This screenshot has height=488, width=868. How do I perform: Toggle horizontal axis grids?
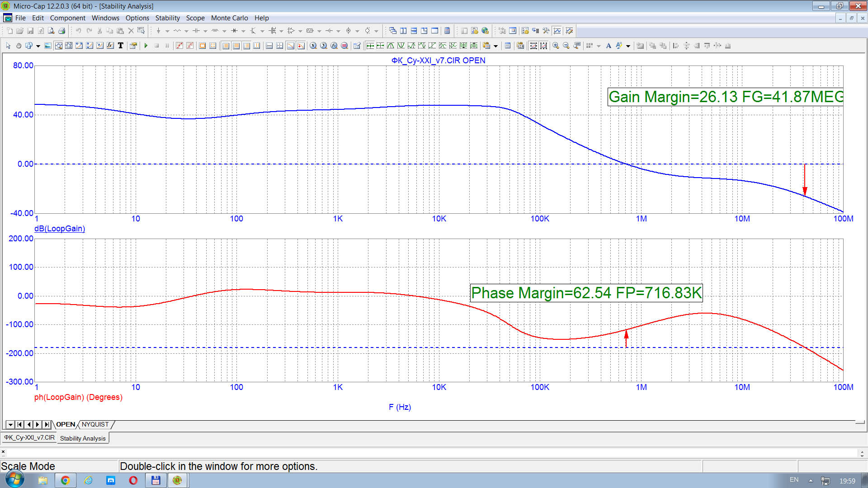tap(226, 46)
